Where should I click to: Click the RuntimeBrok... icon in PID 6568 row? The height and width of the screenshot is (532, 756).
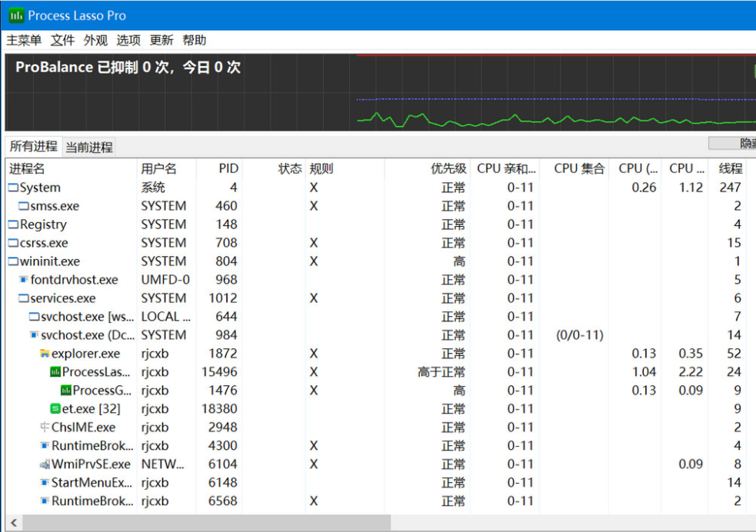coord(45,501)
